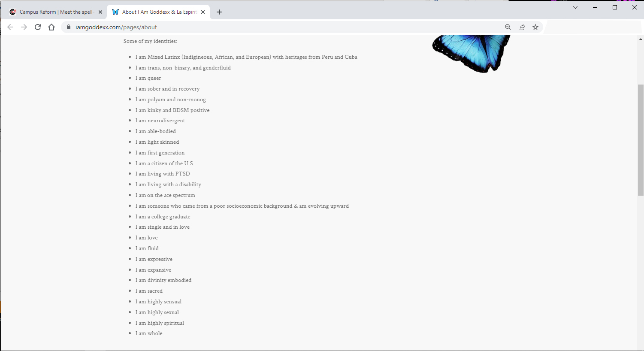Click 'I am a college graduate'

[x=163, y=217]
